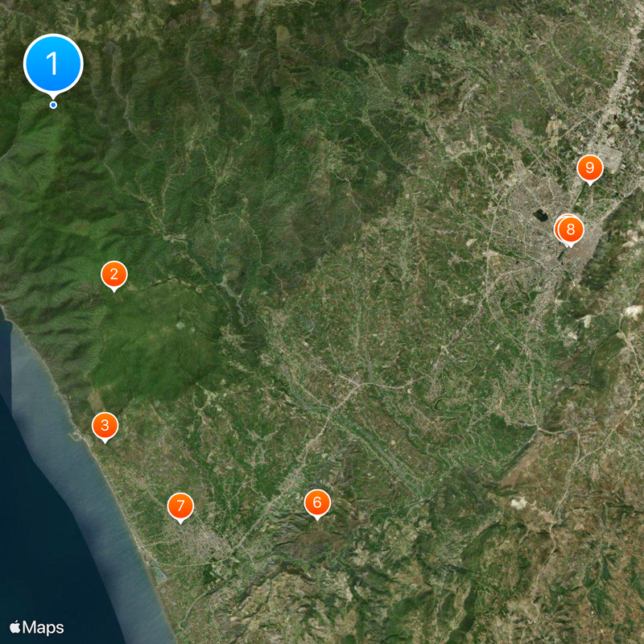Click the small blue dot under pin 1
The height and width of the screenshot is (644, 644).
pyautogui.click(x=53, y=105)
